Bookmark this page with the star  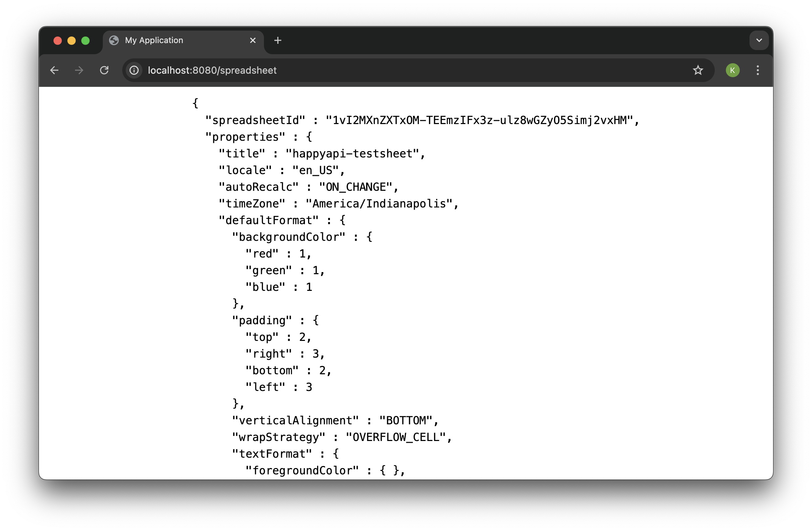click(698, 70)
